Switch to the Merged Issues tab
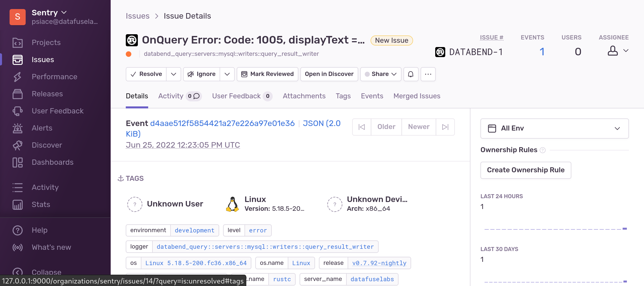Screen dimensions: 644x286 click(417, 96)
